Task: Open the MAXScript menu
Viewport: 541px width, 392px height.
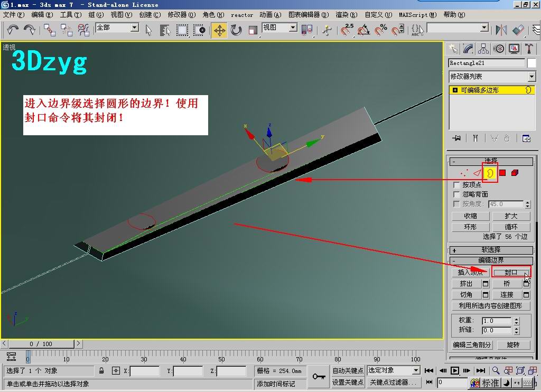Action: click(x=417, y=15)
